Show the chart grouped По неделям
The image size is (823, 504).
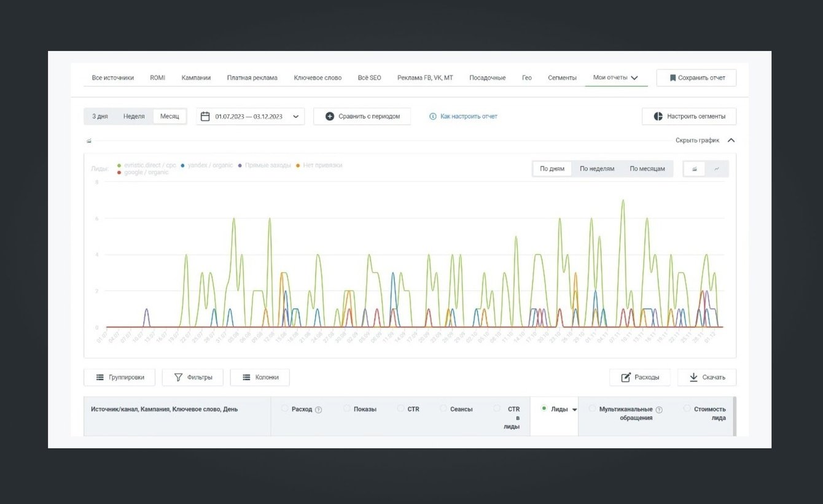(x=596, y=169)
